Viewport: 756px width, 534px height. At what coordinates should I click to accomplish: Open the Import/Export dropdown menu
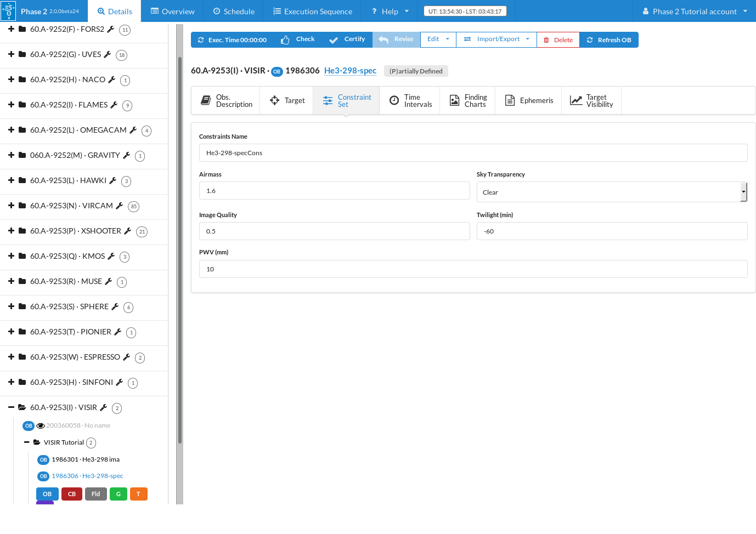[x=497, y=39]
